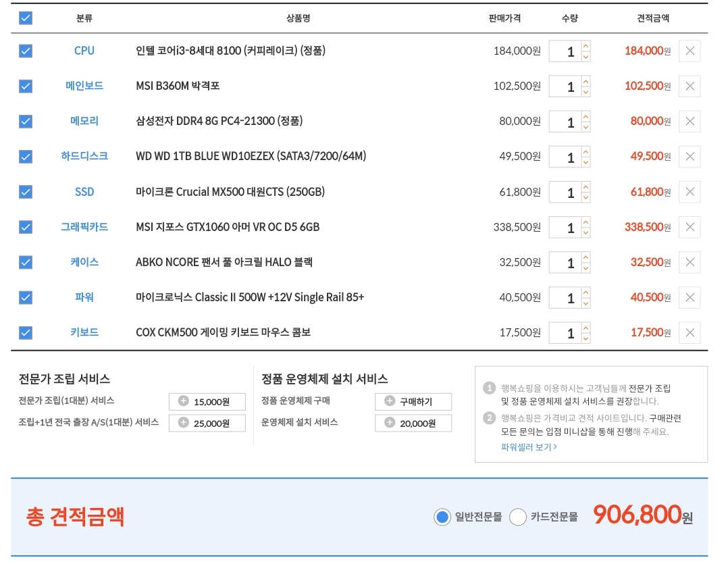Remove the CPU item with its X icon
Screen dimensions: 728x562
[690, 51]
